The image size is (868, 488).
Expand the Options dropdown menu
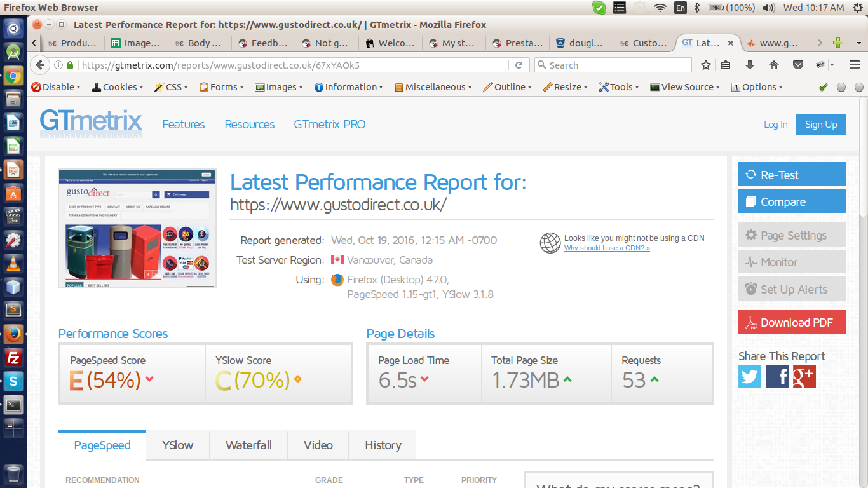pos(757,87)
